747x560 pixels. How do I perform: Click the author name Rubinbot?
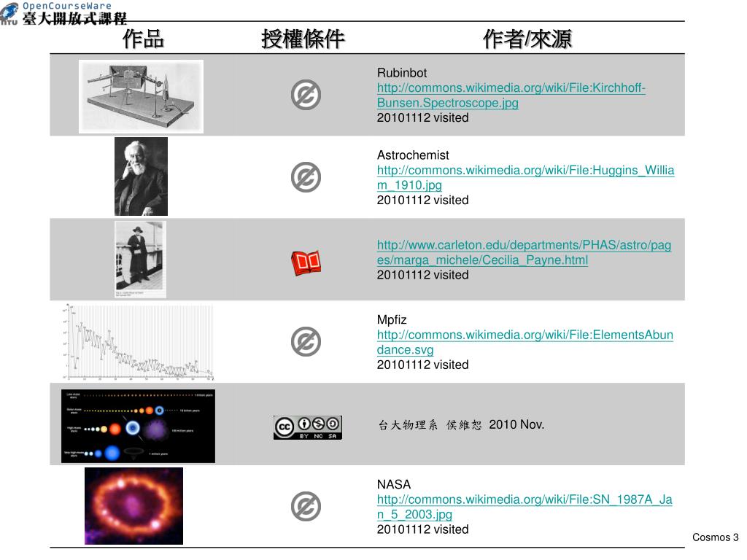[402, 73]
